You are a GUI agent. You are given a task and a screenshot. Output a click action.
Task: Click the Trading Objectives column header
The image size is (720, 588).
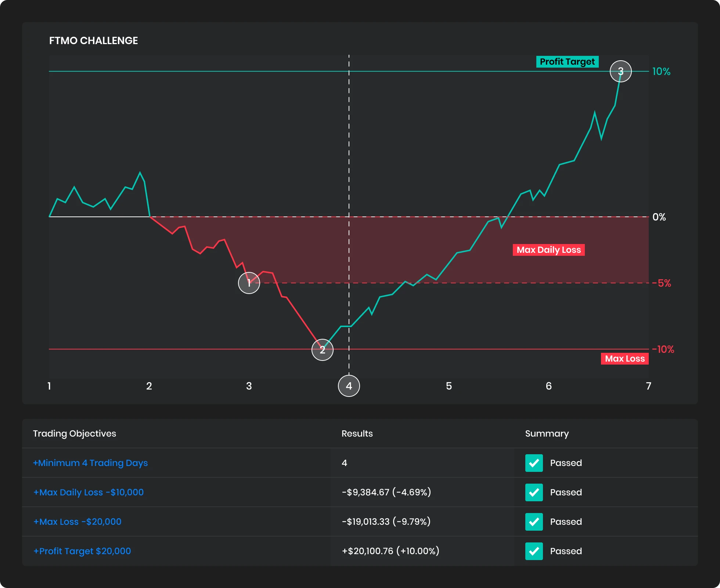pos(75,434)
